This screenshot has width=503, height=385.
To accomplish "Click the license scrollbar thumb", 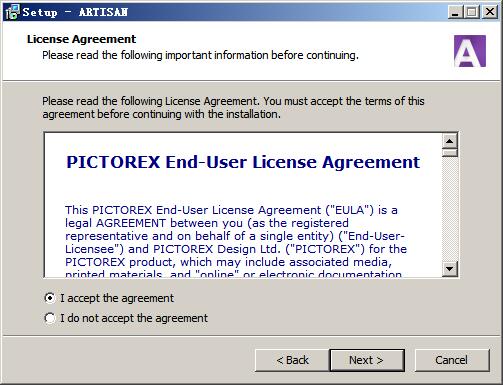I will 450,153.
